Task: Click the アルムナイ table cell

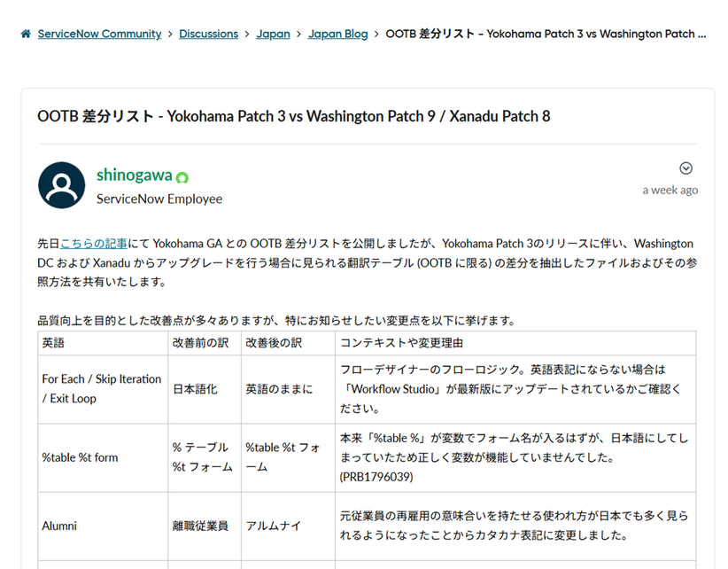Action: tap(288, 526)
